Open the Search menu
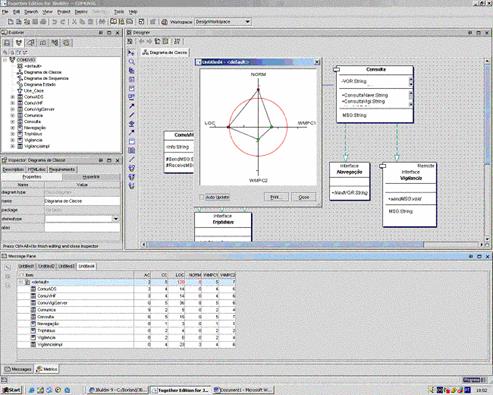Viewport: 493px width, 395px height. [31, 12]
